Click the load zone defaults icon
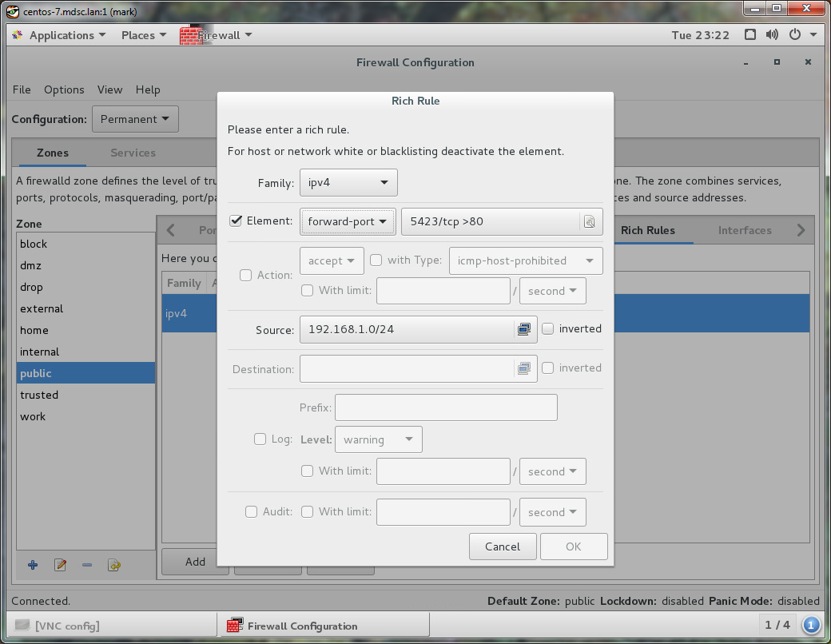Screen dimensions: 831x644 [114, 565]
